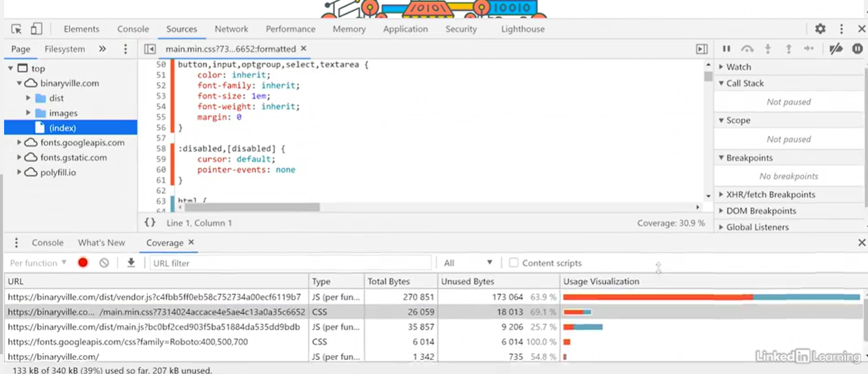Open the drawer Console tab
The height and width of the screenshot is (374, 868).
pyautogui.click(x=47, y=243)
